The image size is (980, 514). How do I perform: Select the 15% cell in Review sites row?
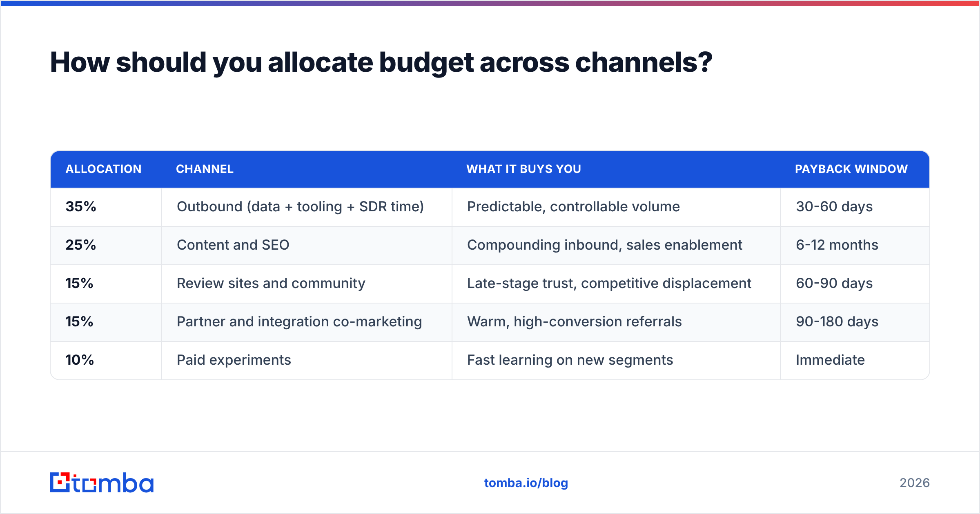click(106, 284)
